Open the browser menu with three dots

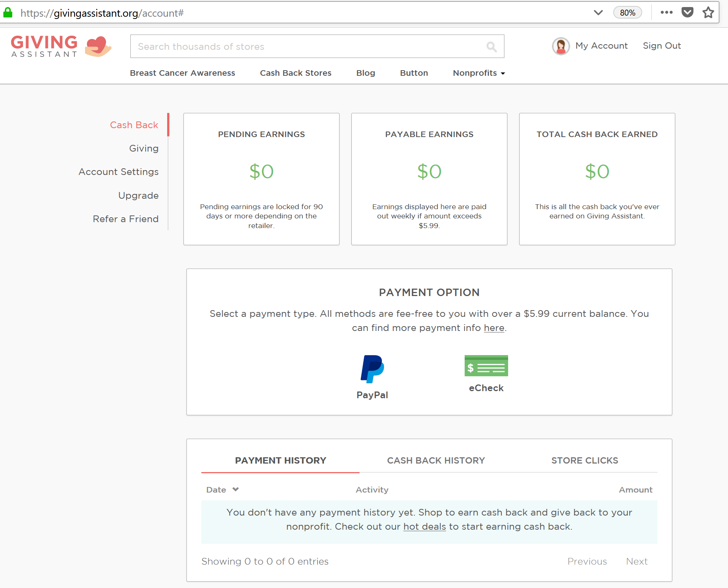[667, 12]
